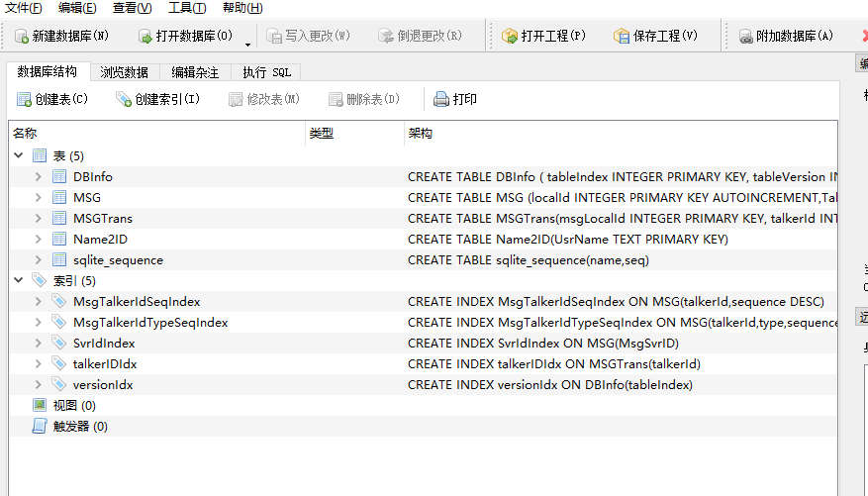Switch to the 数据库结构 tab
Image resolution: width=868 pixels, height=496 pixels.
[48, 71]
